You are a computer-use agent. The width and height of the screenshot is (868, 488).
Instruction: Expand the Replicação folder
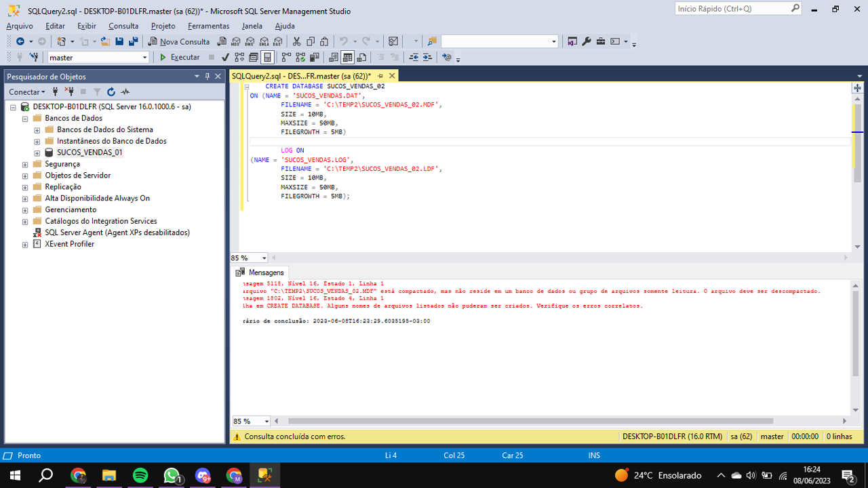[x=25, y=187]
